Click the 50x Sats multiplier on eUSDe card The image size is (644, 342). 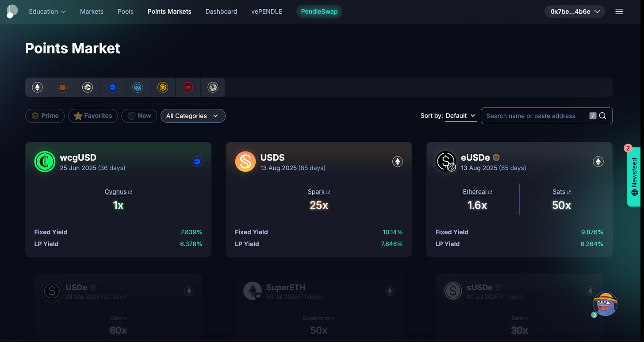562,205
